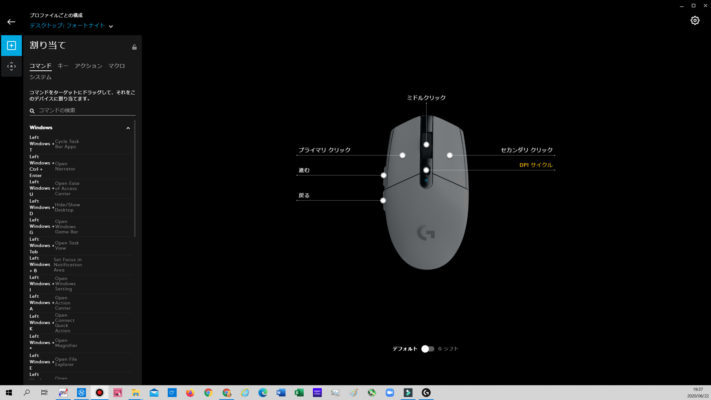Select the 戻る side button assignment
The image size is (711, 400).
point(304,195)
